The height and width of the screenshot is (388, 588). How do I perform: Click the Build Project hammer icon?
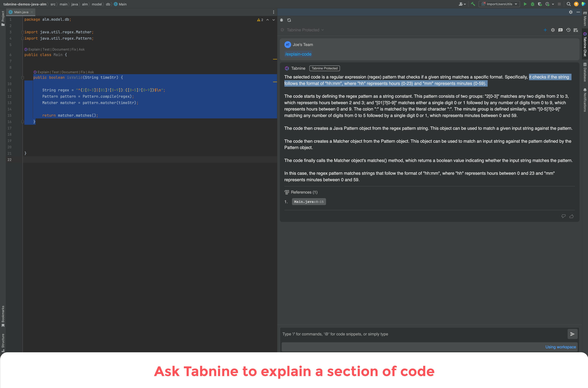click(473, 4)
